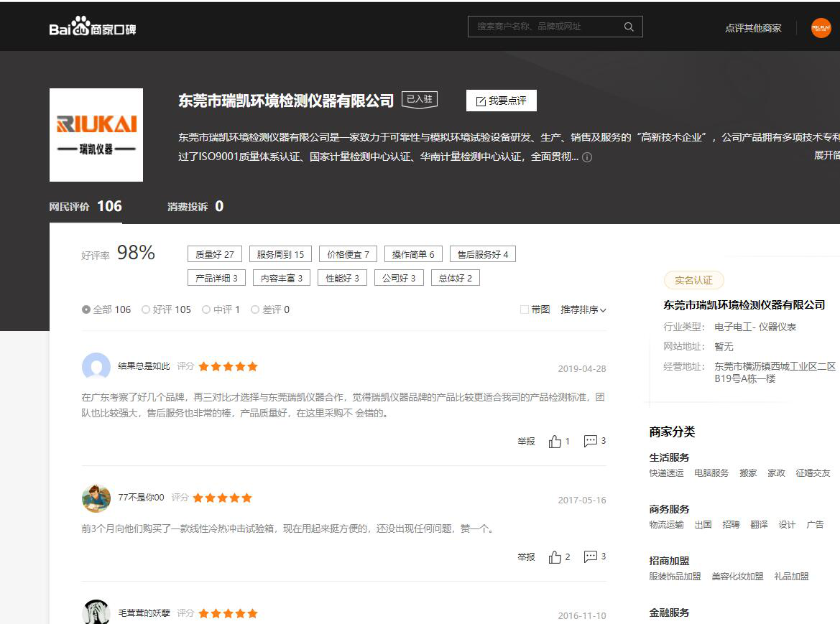Click the info circle icon after the company intro
The height and width of the screenshot is (624, 840).
(587, 157)
